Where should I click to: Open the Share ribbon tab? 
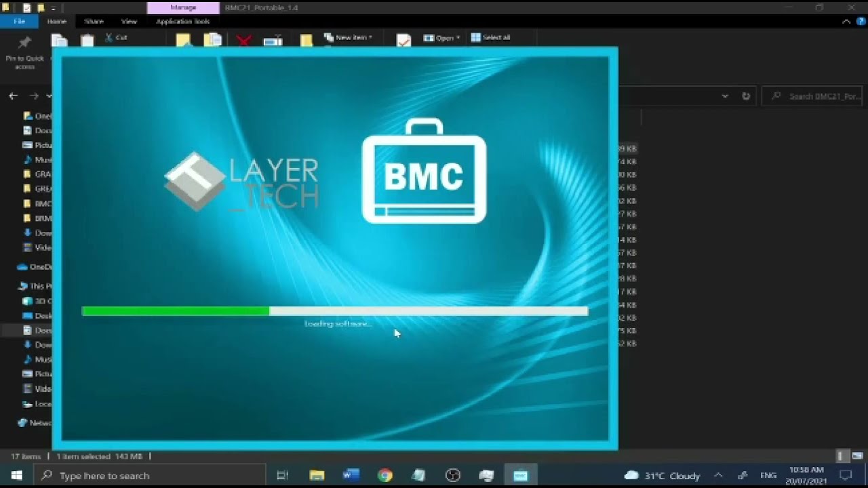(x=94, y=22)
